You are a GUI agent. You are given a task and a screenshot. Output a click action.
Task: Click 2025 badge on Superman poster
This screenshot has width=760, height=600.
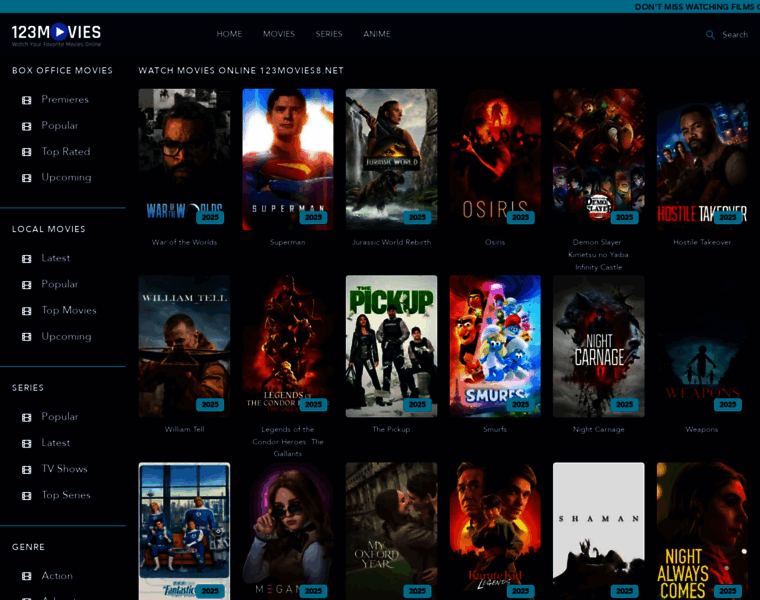point(313,218)
